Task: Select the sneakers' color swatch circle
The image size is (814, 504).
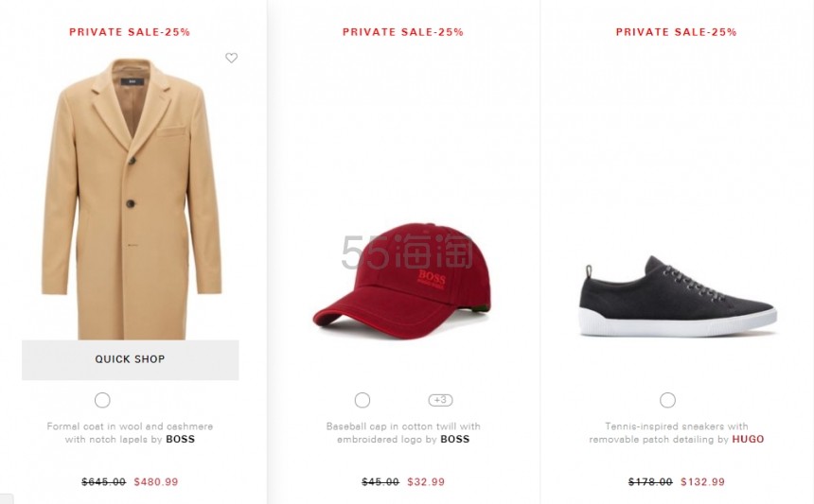Action: pyautogui.click(x=667, y=400)
